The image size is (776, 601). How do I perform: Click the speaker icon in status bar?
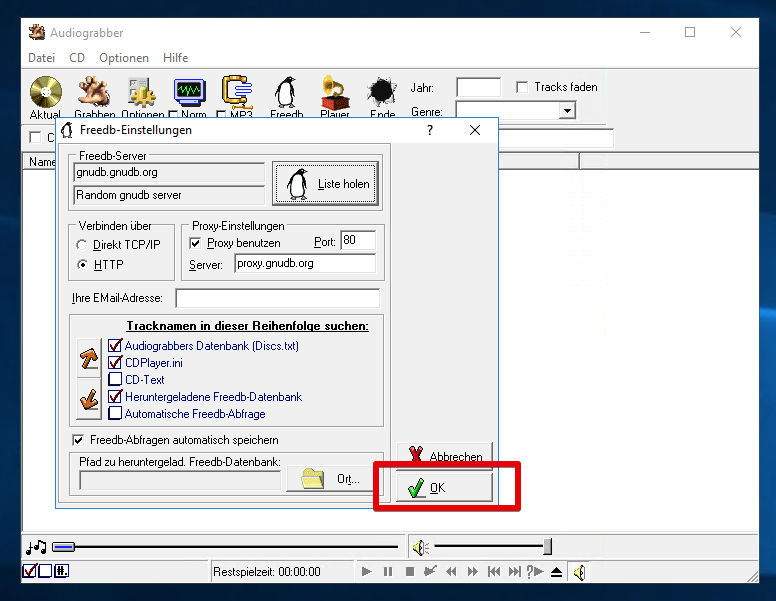tap(579, 572)
